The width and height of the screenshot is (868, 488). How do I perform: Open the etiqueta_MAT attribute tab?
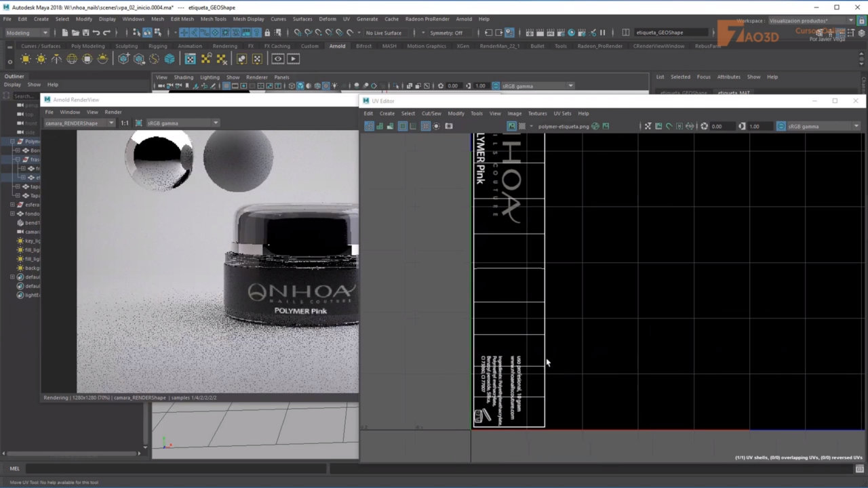[734, 93]
